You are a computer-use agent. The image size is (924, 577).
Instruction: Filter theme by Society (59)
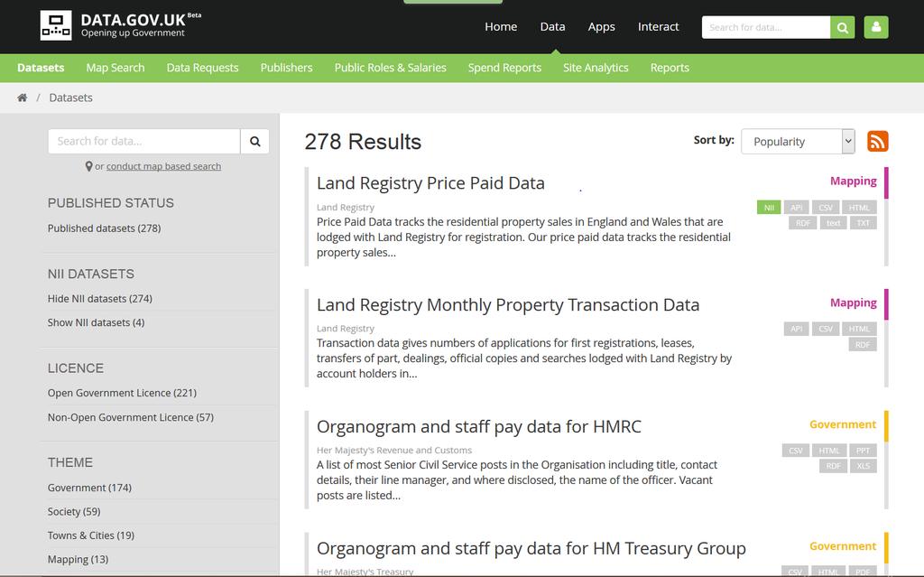(x=74, y=511)
